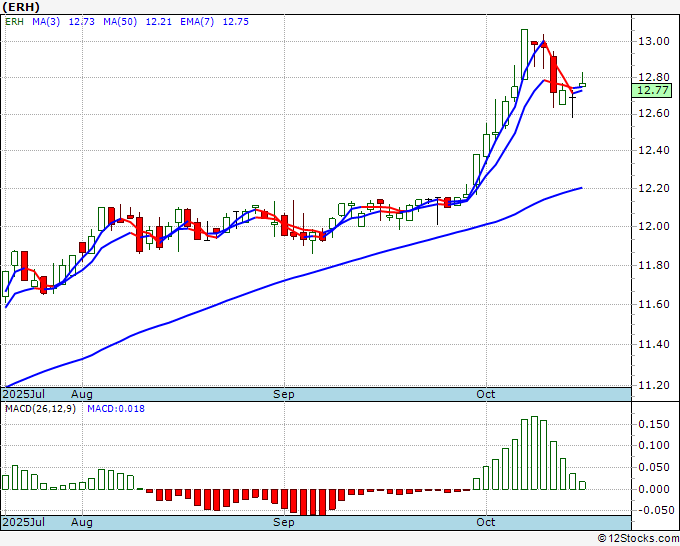Click the MA(50) legend label
The width and height of the screenshot is (680, 546).
point(120,22)
